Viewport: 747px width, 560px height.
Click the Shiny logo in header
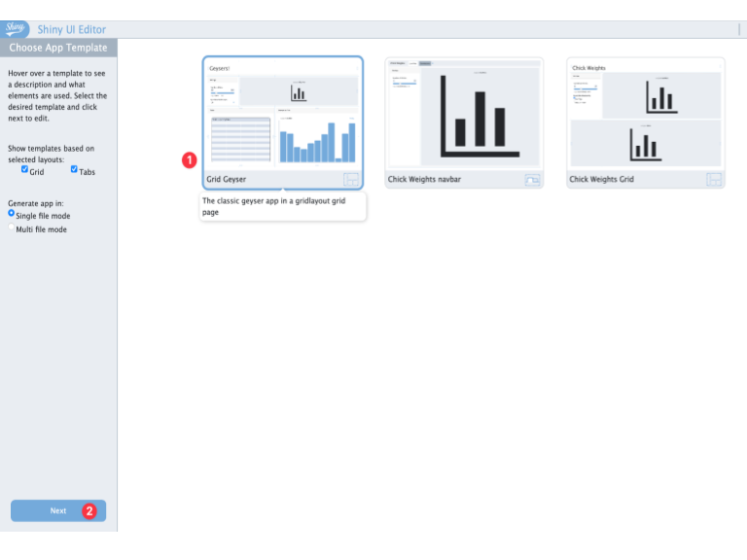click(x=17, y=29)
